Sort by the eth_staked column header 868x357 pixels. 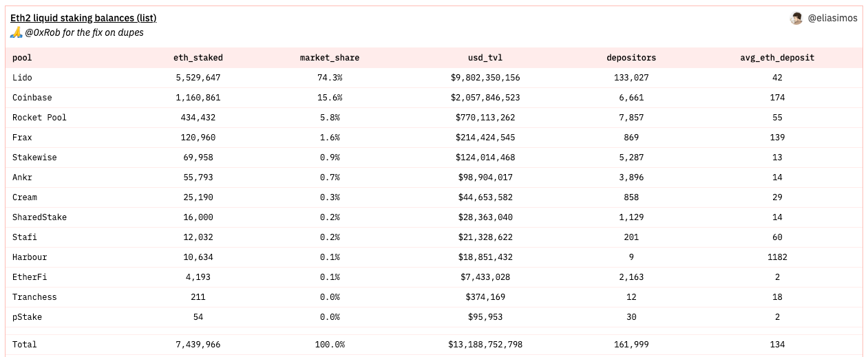tap(198, 58)
